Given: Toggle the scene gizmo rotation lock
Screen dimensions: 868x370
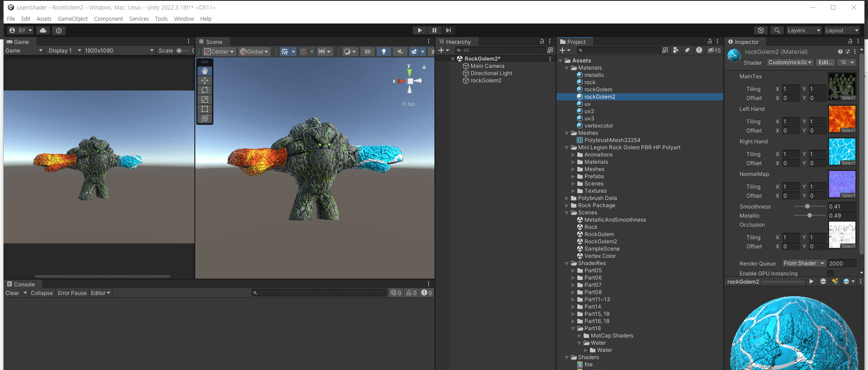Looking at the screenshot, I should pyautogui.click(x=424, y=67).
